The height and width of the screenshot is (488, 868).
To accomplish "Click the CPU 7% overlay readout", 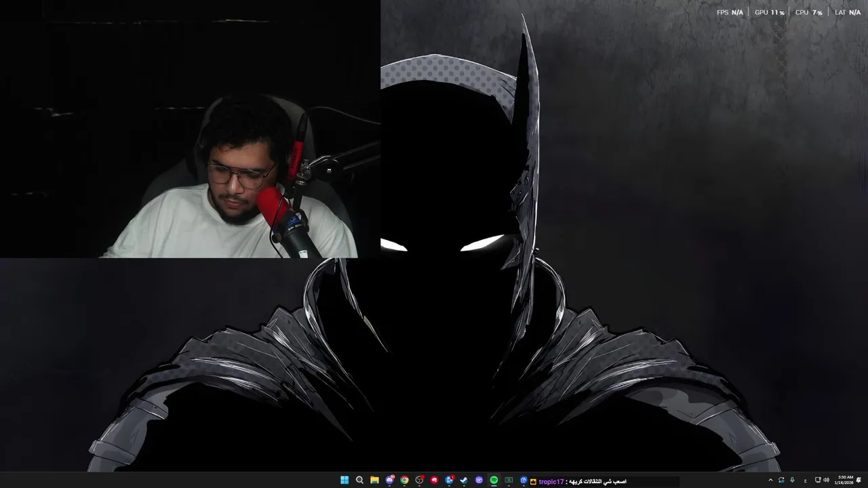I will point(808,12).
